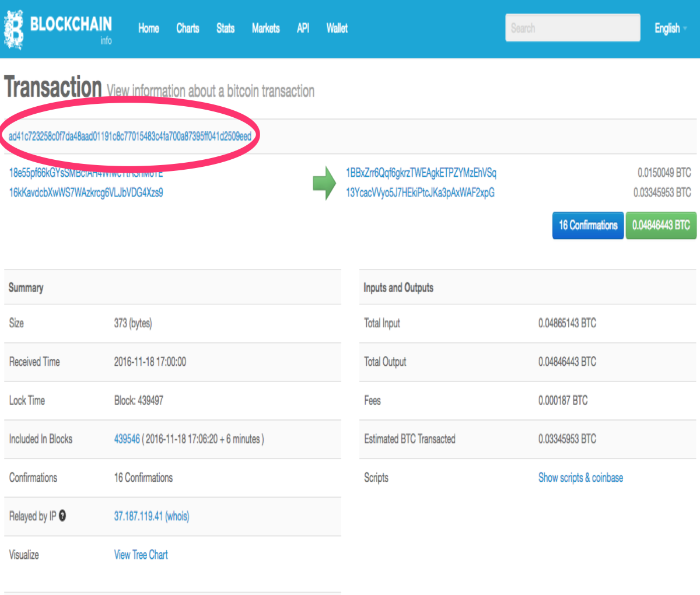Select Total Input value 0.04865143 BTC

567,323
